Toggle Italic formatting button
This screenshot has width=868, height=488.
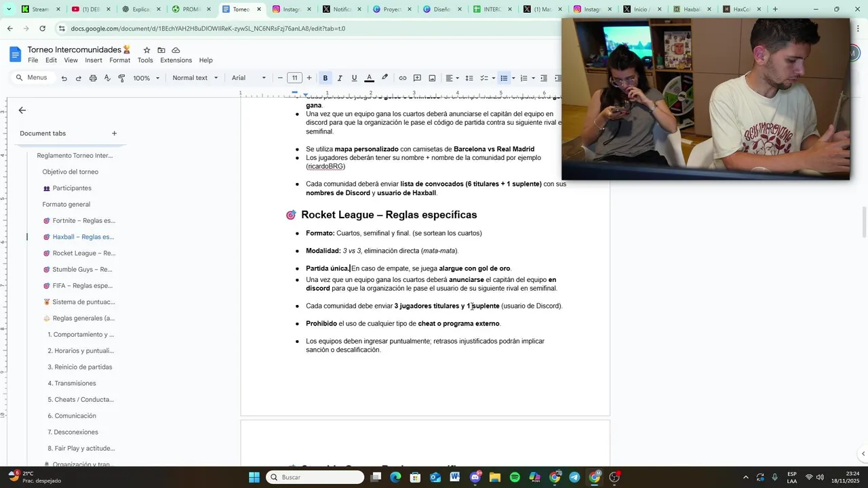coord(340,78)
